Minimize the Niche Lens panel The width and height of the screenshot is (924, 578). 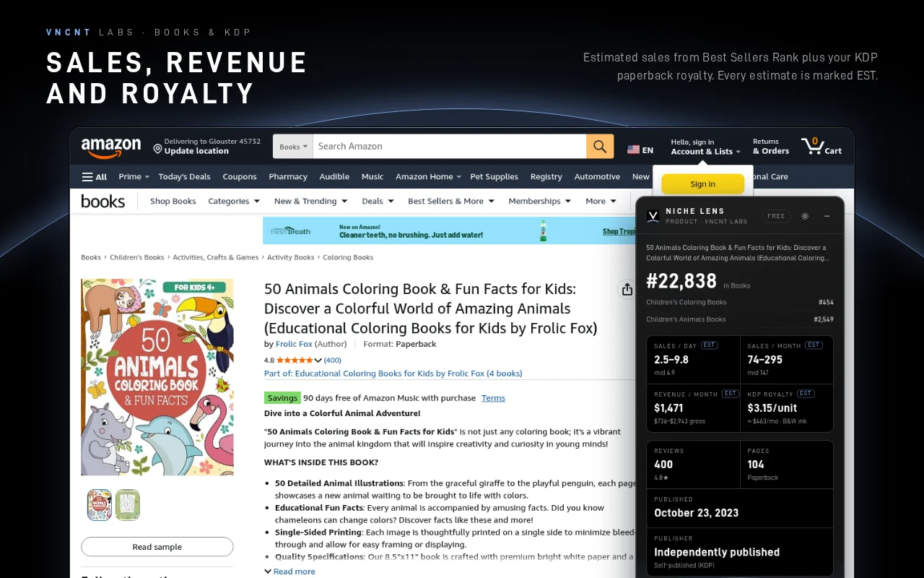827,216
